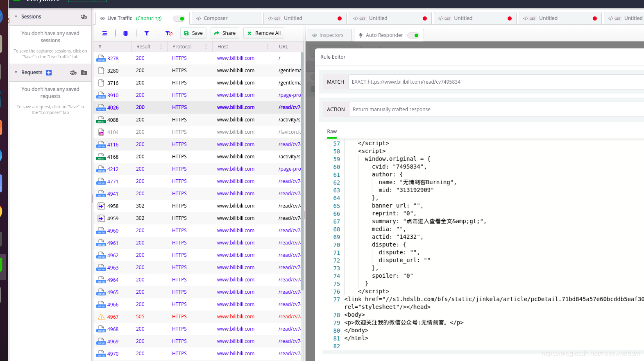This screenshot has width=644, height=361.
Task: Click the HTML icon of row 3278
Action: [x=101, y=58]
